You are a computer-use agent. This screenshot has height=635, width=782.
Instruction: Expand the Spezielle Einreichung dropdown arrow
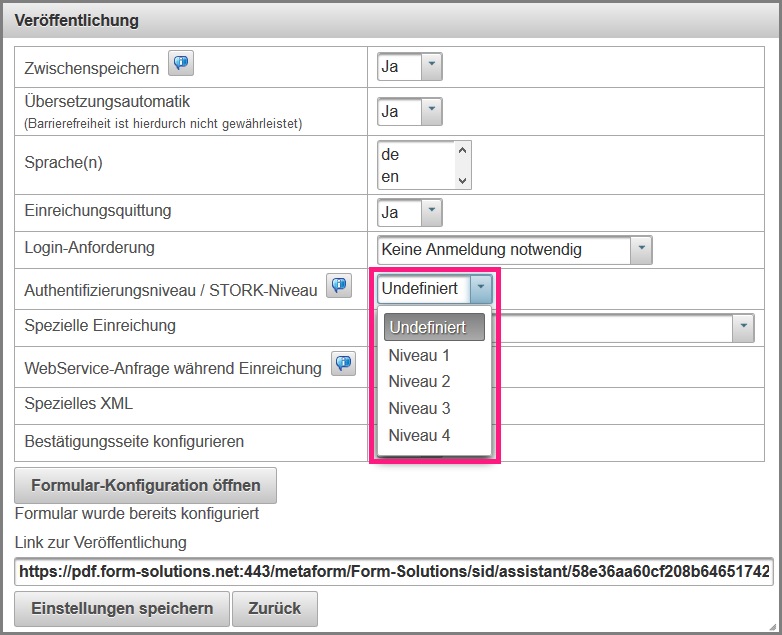tap(743, 327)
